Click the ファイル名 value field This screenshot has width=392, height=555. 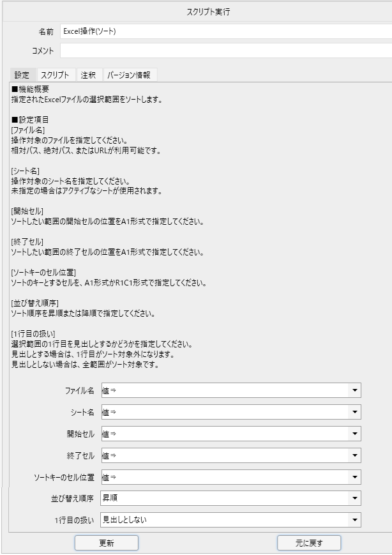pos(223,391)
